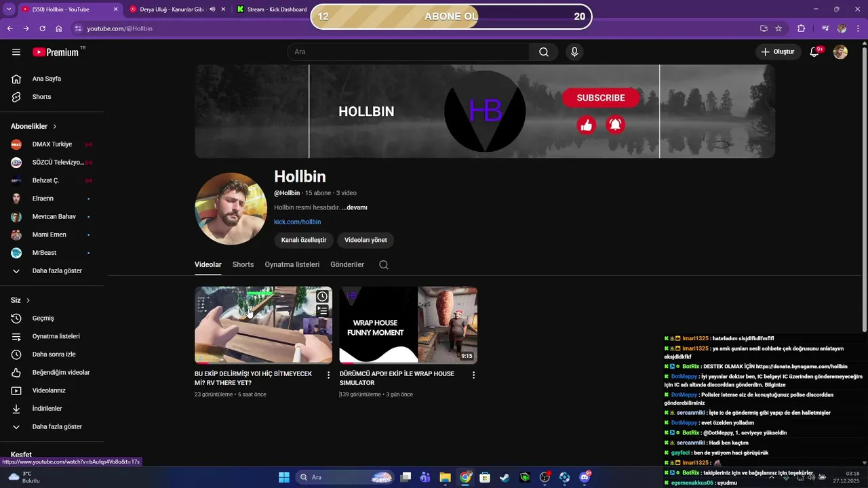Viewport: 868px width, 488px height.
Task: Click the ABONE OL progress bar overlay
Action: (451, 16)
